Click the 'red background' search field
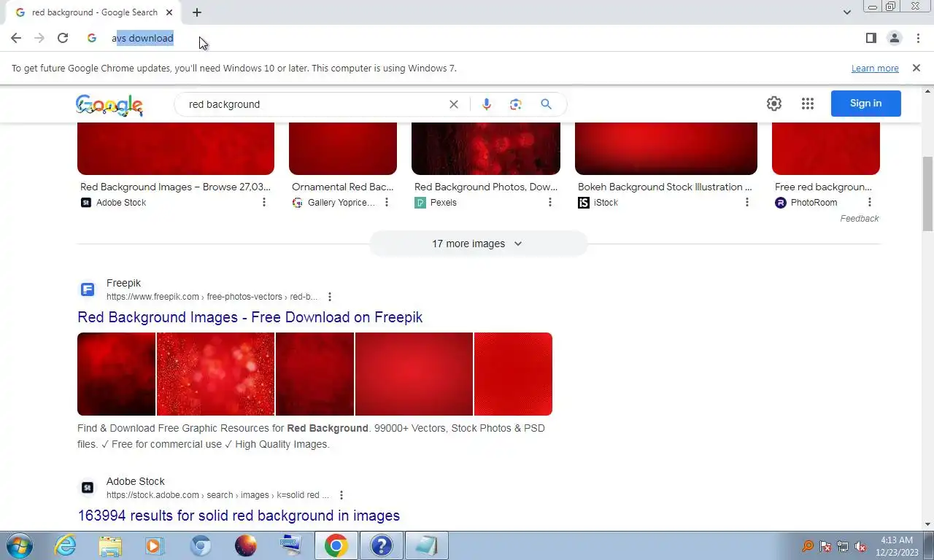934x560 pixels. click(x=314, y=104)
